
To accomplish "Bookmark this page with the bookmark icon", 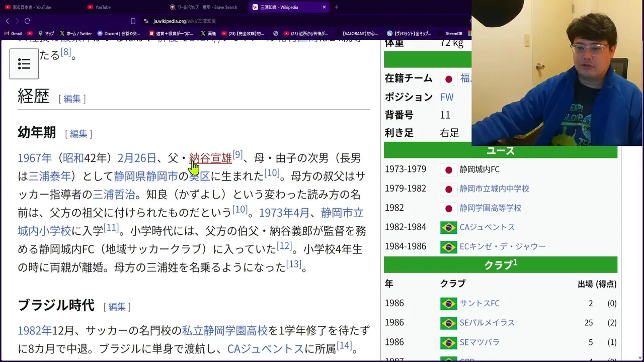I will [133, 21].
